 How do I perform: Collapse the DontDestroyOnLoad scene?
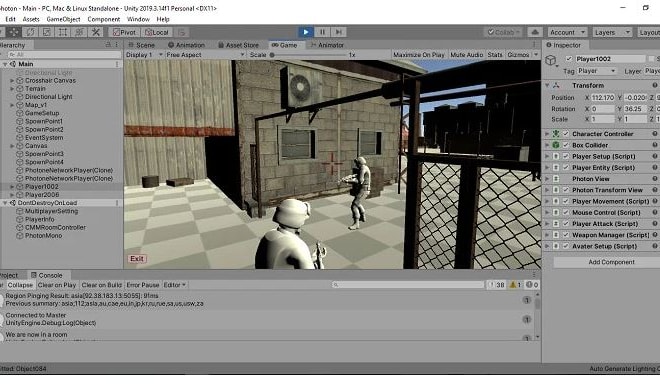point(5,203)
